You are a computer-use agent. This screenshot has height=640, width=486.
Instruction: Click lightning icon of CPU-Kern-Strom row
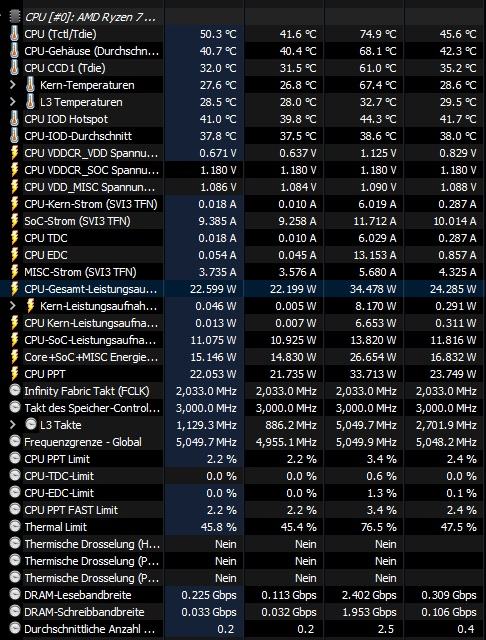14,204
